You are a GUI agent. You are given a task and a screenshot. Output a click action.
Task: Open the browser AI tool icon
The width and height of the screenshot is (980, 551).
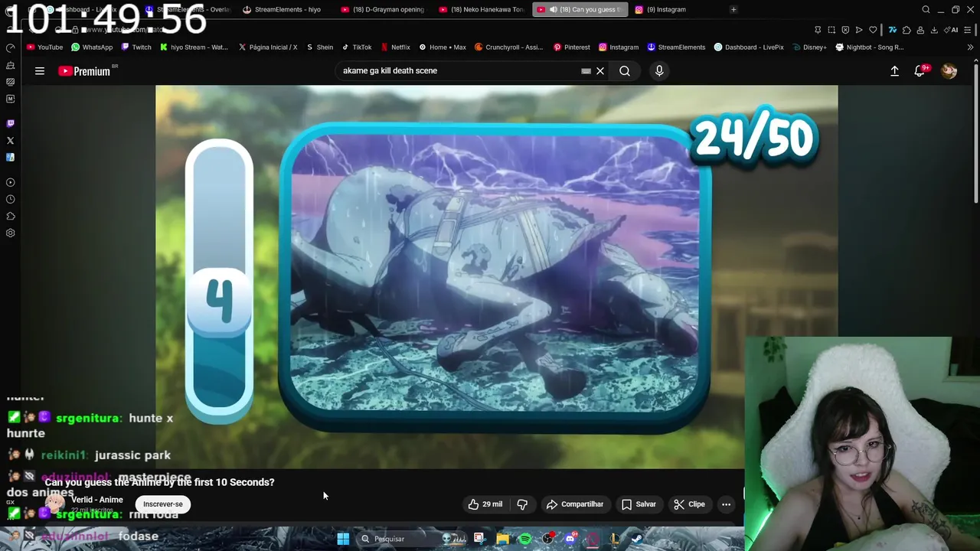[x=951, y=30]
